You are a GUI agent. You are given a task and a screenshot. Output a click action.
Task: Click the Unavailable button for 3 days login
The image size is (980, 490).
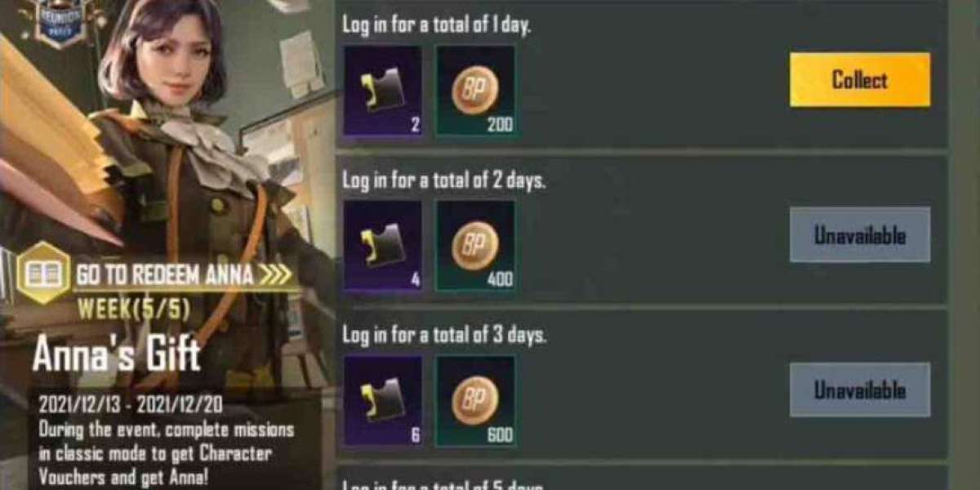[860, 390]
